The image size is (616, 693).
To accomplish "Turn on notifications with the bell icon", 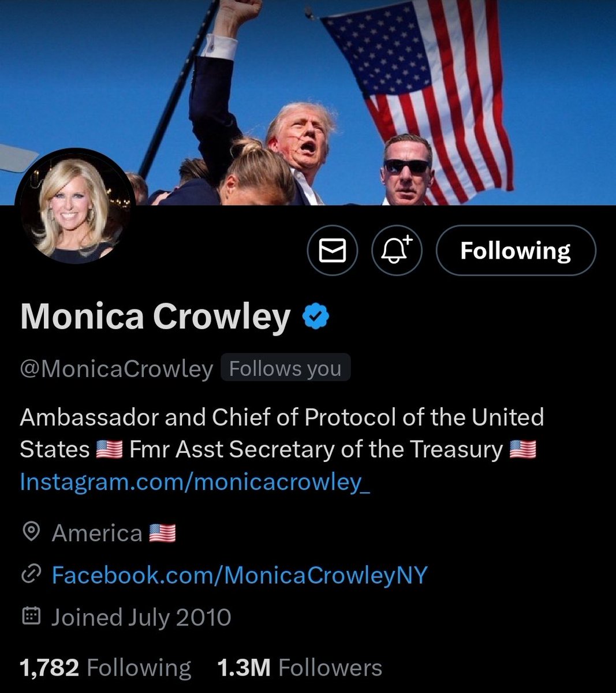I will point(397,251).
